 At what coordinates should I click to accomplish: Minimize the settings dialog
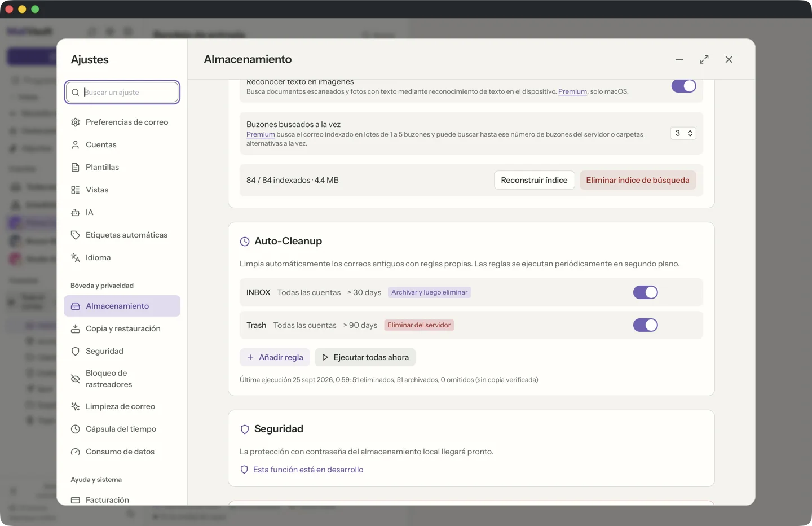click(x=679, y=59)
